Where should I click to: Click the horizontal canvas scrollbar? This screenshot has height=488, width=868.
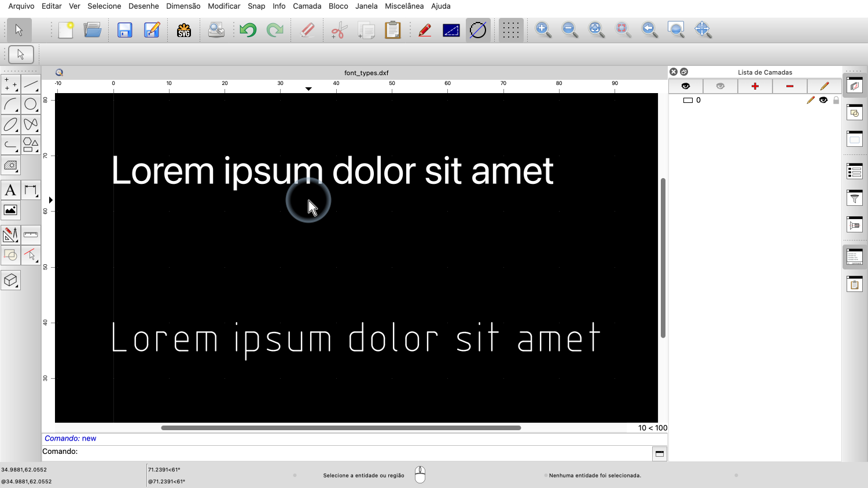(x=341, y=428)
